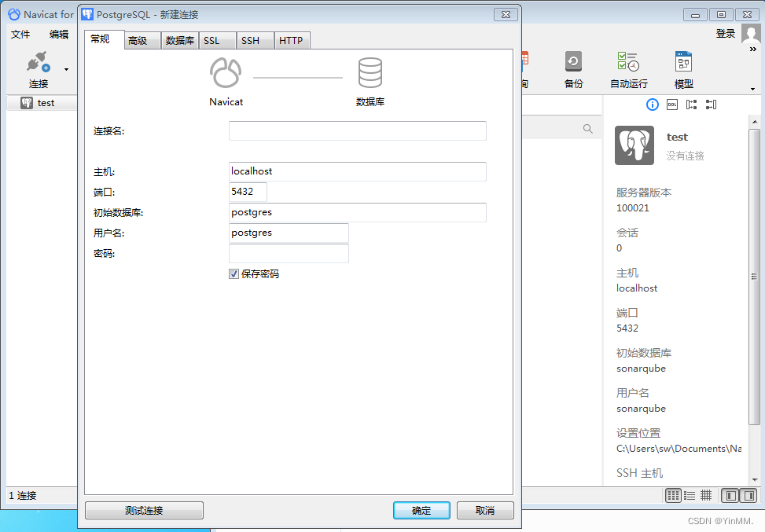Screen dimensions: 765x532
Task: Click the 连接名 input field
Action: coord(358,130)
